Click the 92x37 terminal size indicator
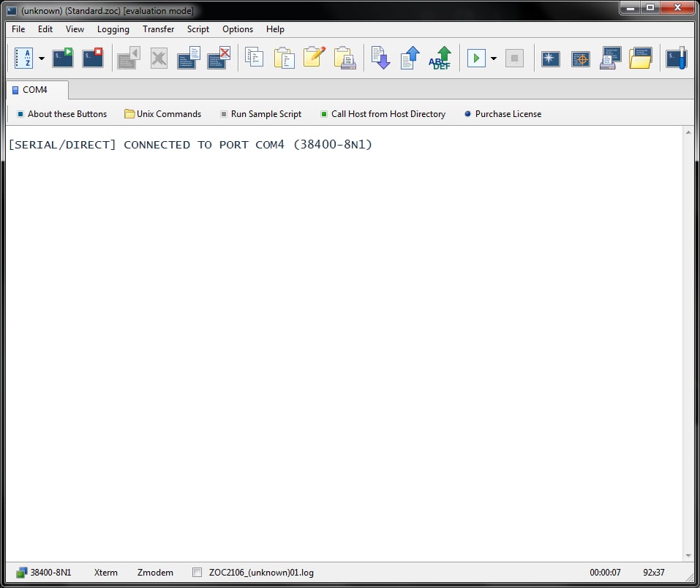The height and width of the screenshot is (588, 700). [x=654, y=573]
